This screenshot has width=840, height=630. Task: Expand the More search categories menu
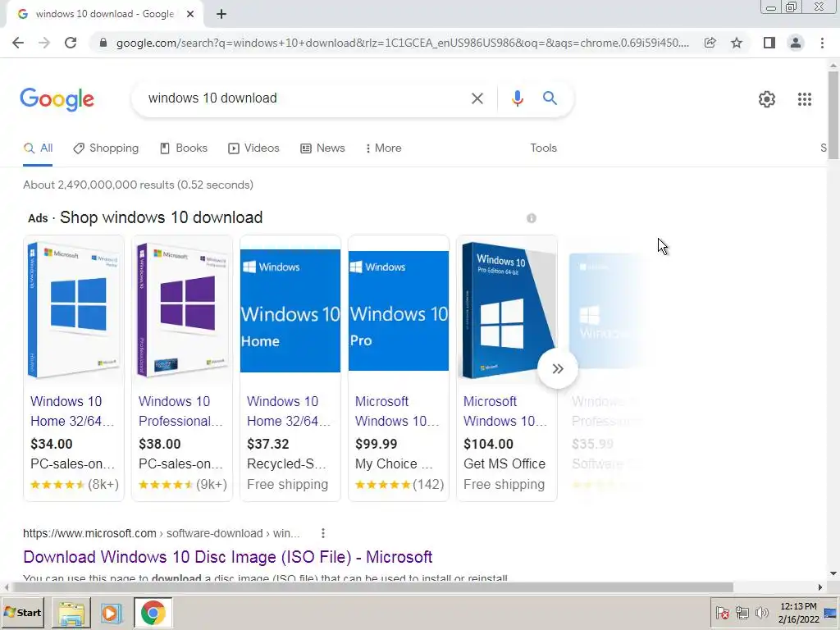[x=384, y=148]
